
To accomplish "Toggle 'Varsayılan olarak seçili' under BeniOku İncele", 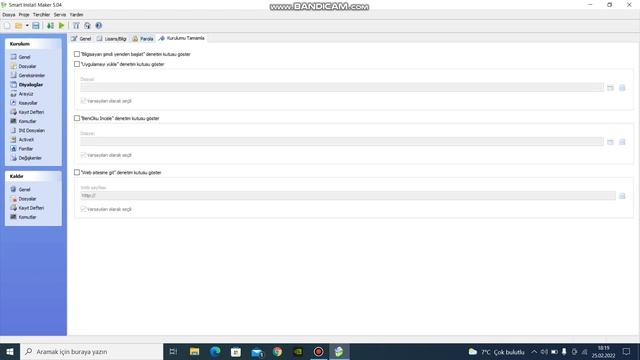I will (83, 155).
